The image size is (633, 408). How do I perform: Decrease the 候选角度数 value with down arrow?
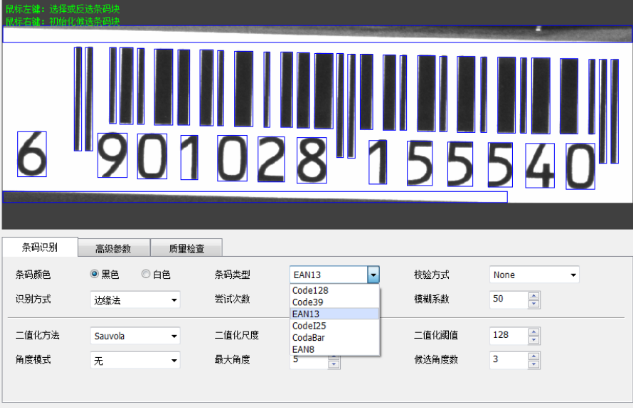coord(534,364)
